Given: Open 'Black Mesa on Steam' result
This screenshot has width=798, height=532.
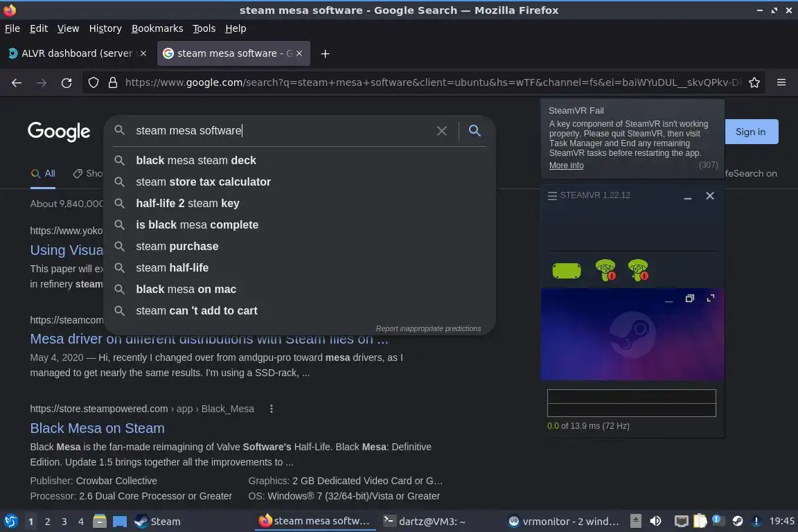Looking at the screenshot, I should tap(97, 429).
